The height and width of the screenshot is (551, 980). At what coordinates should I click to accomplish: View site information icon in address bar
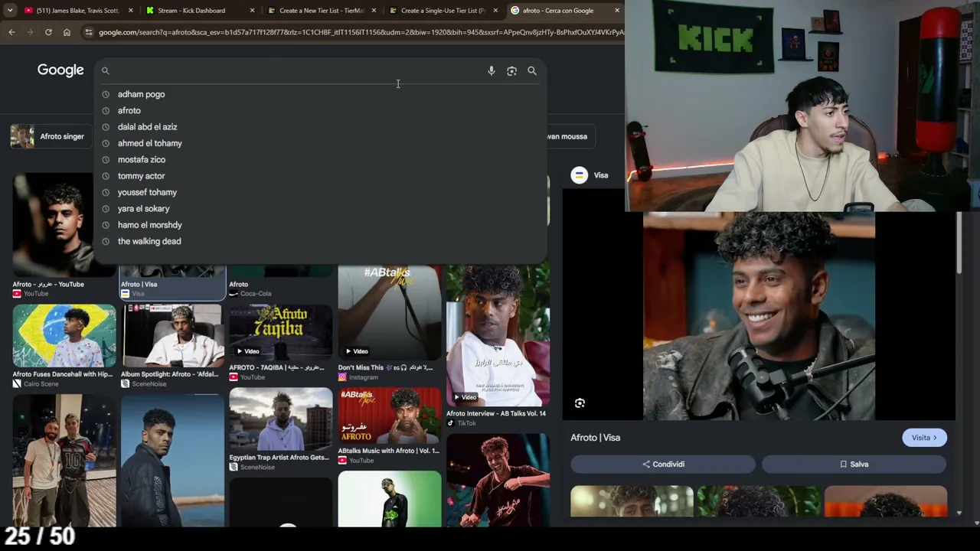(x=89, y=32)
